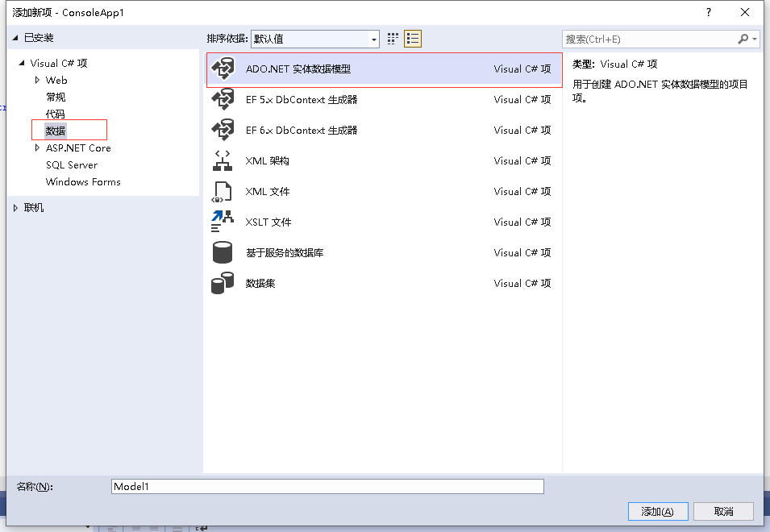
Task: Select the 常规 category
Action: pos(56,98)
